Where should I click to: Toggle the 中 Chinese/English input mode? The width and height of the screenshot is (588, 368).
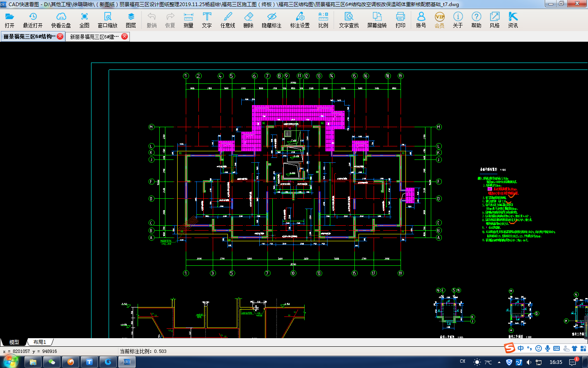click(x=521, y=348)
